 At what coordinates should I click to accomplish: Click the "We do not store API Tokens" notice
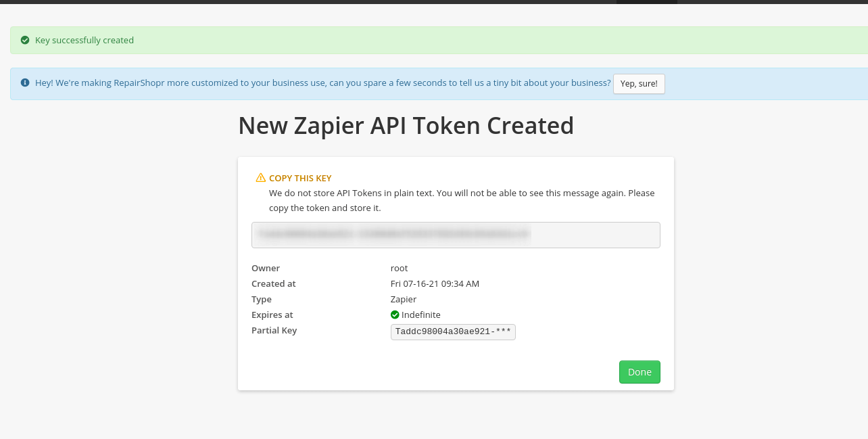[x=462, y=200]
